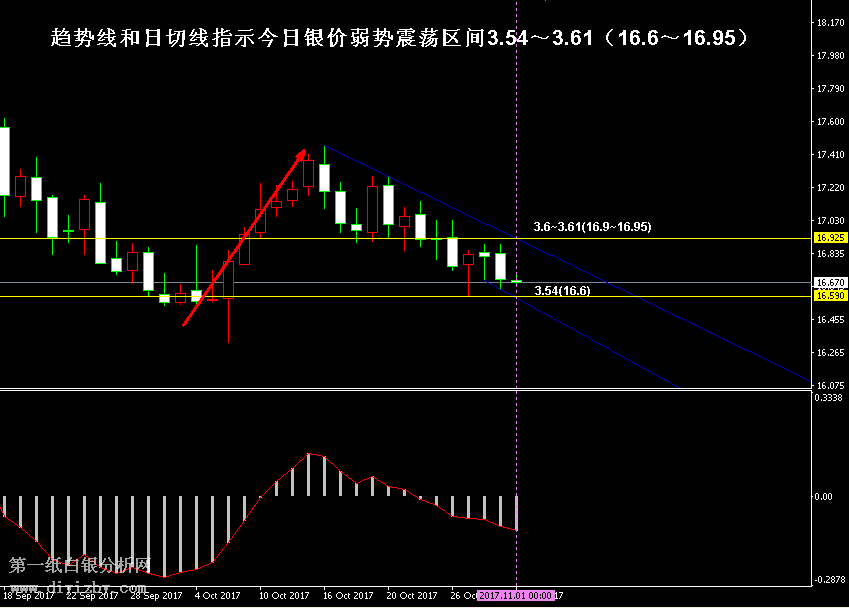Click the chart title text at top
Screen dimensions: 849x608
(x=400, y=39)
